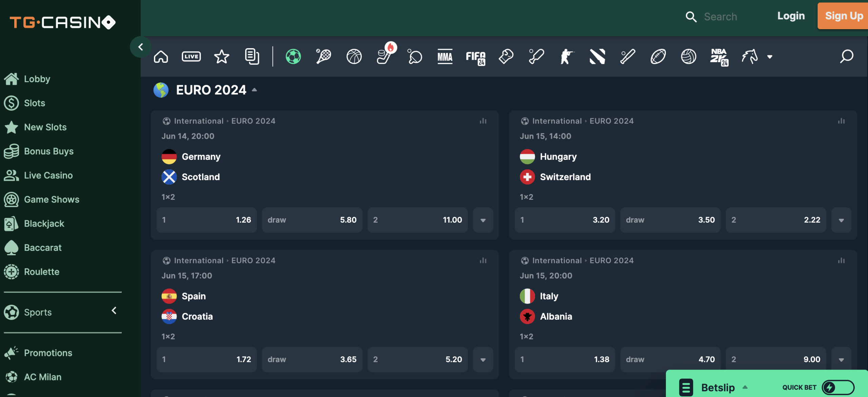Expand more markets for Hungary vs Switzerland
Viewport: 868px width, 397px height.
click(x=841, y=220)
